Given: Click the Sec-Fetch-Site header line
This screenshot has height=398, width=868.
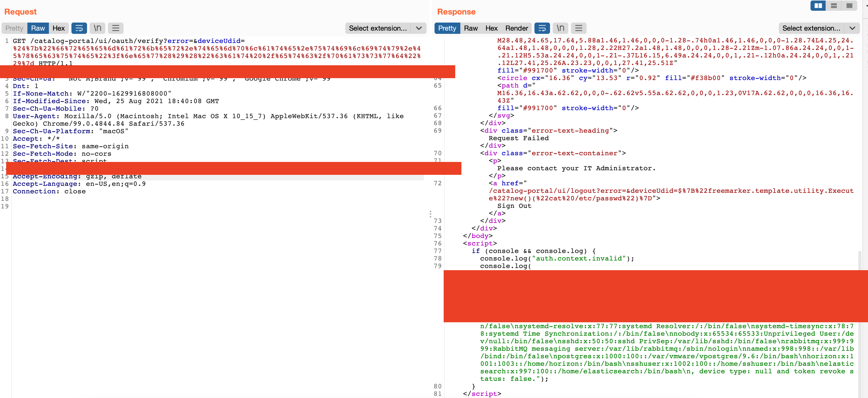Looking at the screenshot, I should pos(71,146).
